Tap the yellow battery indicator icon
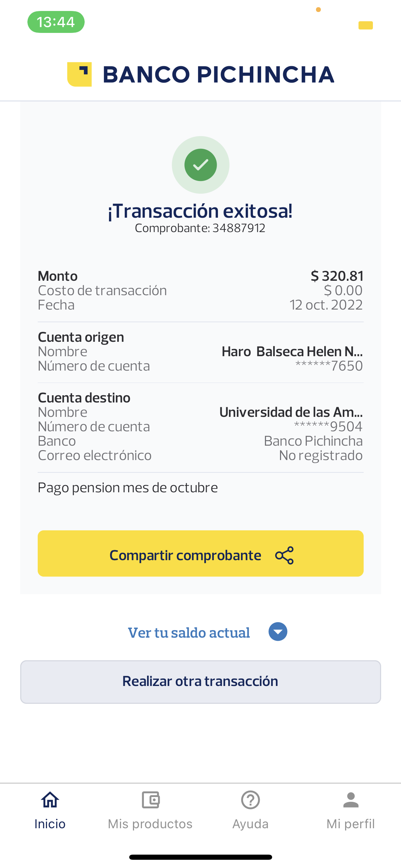 (x=366, y=25)
